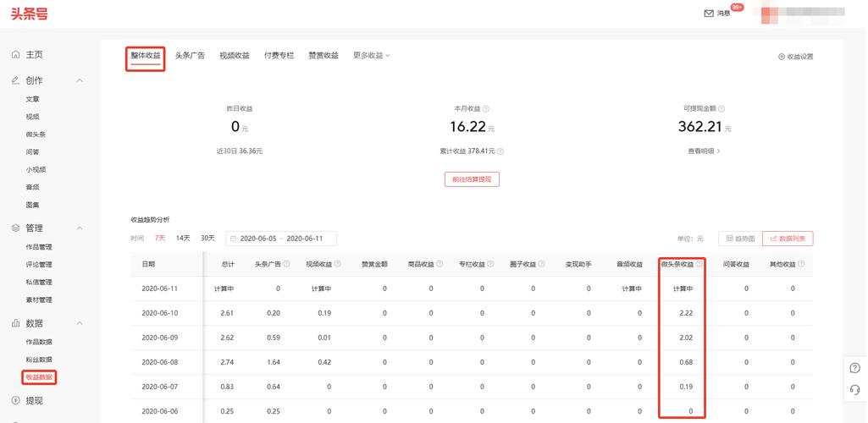This screenshot has height=423, width=868.
Task: Click the help icon next to 专栏收益 column
Action: pos(490,264)
